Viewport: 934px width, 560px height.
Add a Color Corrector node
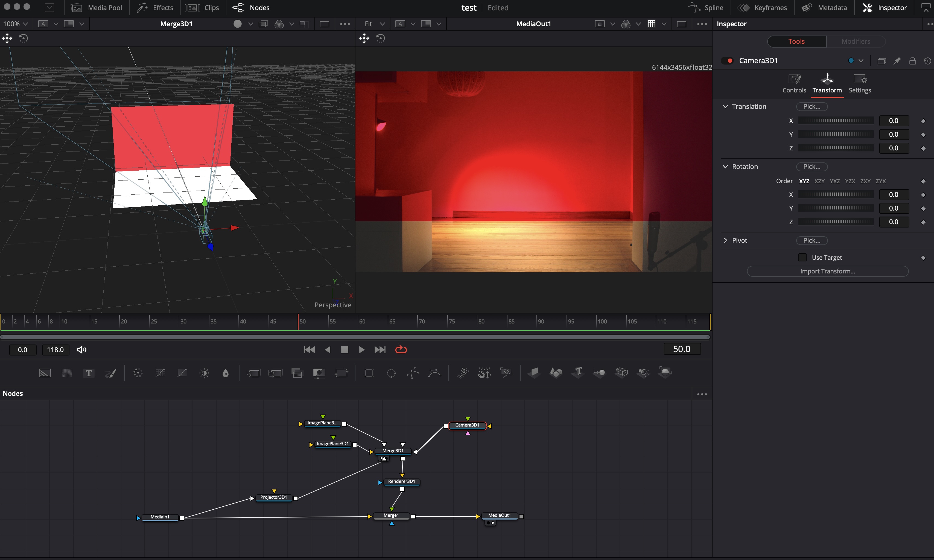(x=138, y=373)
